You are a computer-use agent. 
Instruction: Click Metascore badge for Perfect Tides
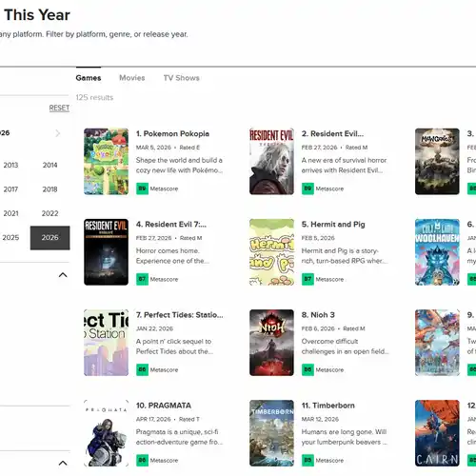(x=142, y=369)
